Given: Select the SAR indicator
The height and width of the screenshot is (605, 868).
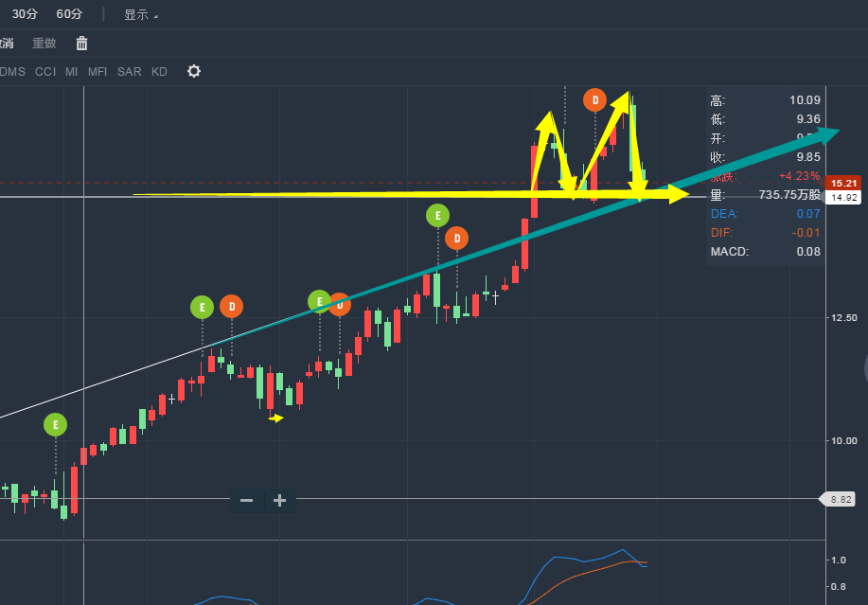Looking at the screenshot, I should (x=130, y=71).
